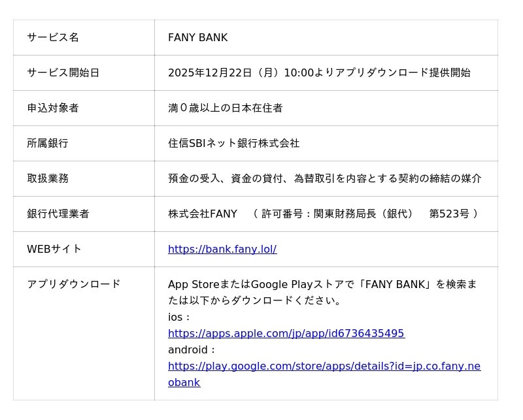The width and height of the screenshot is (523, 420).
Task: Click the サービス名 label cell
Action: 53,37
